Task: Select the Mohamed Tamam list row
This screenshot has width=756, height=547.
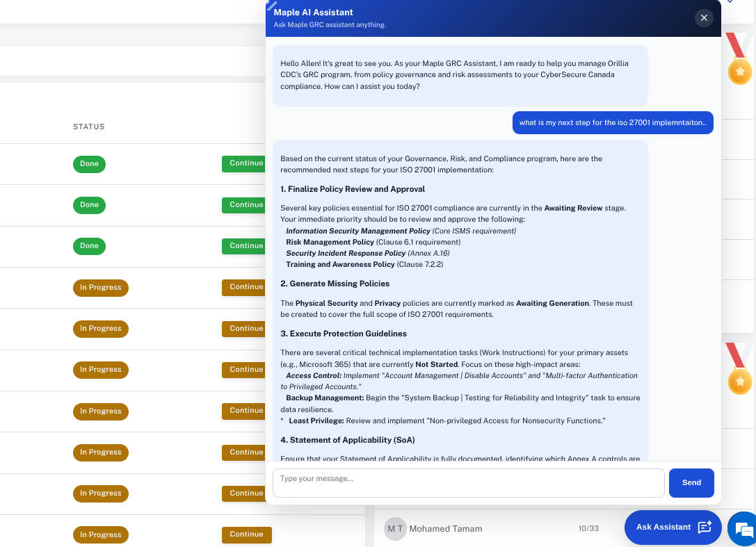Action: (x=487, y=528)
